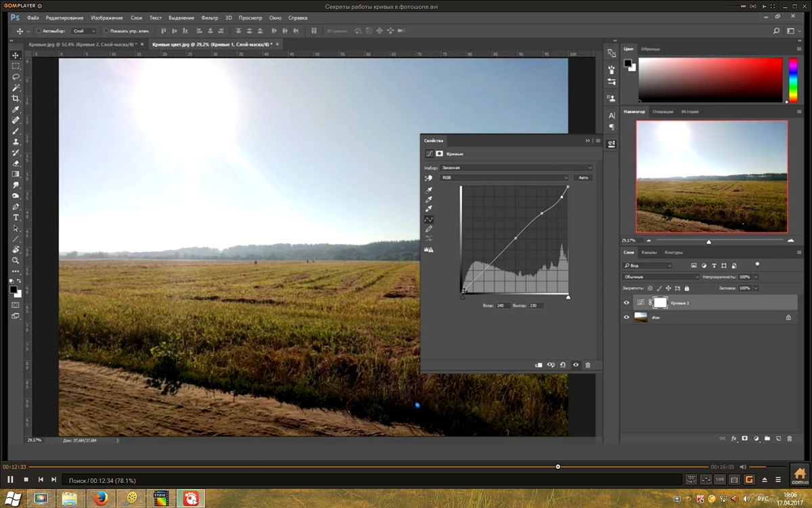Open the Фильтр menu
Viewport: 812px width, 508px height.
(210, 18)
